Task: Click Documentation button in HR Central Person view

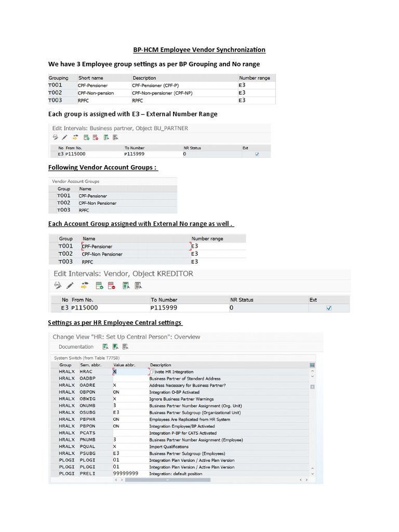Action: (x=76, y=347)
